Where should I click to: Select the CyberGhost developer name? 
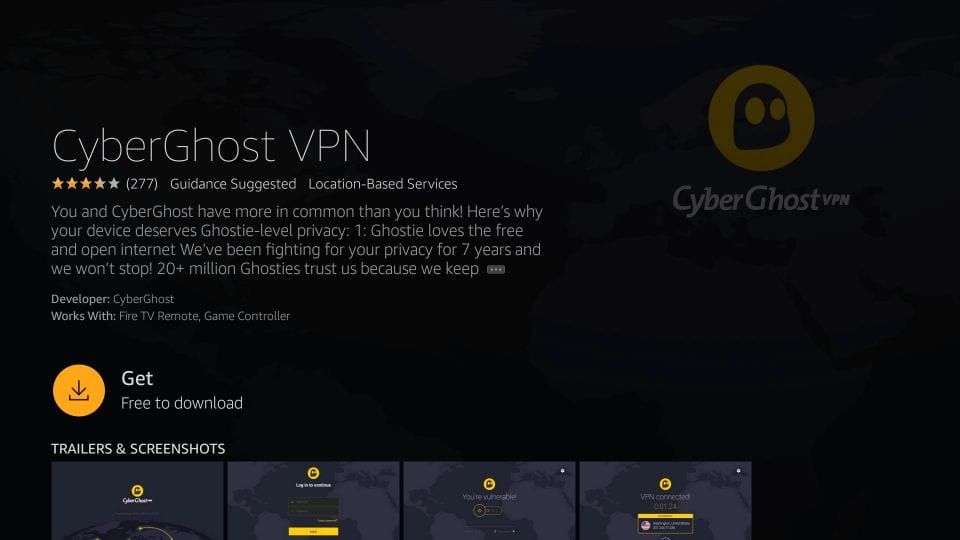tap(143, 299)
